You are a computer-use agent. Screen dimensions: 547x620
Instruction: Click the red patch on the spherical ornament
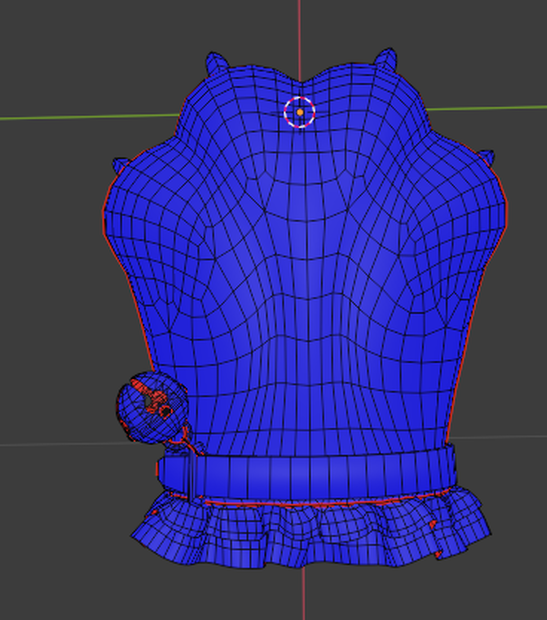pos(152,399)
